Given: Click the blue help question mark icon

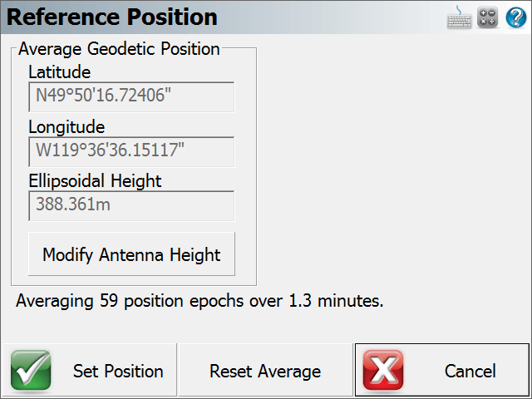Looking at the screenshot, I should coord(516,17).
